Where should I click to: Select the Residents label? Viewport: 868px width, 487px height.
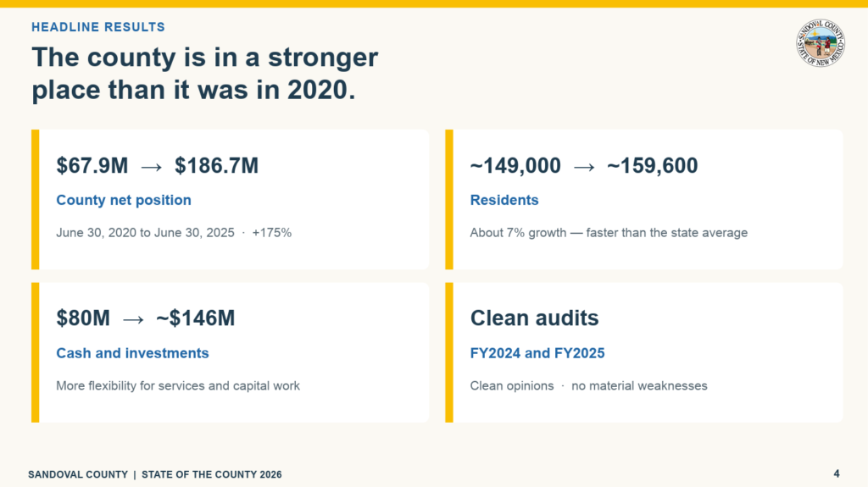tap(504, 200)
